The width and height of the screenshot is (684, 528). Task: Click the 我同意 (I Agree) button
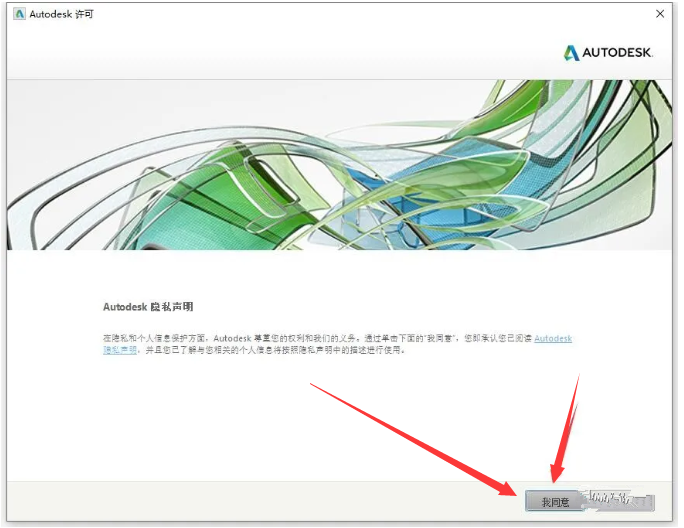pos(555,502)
